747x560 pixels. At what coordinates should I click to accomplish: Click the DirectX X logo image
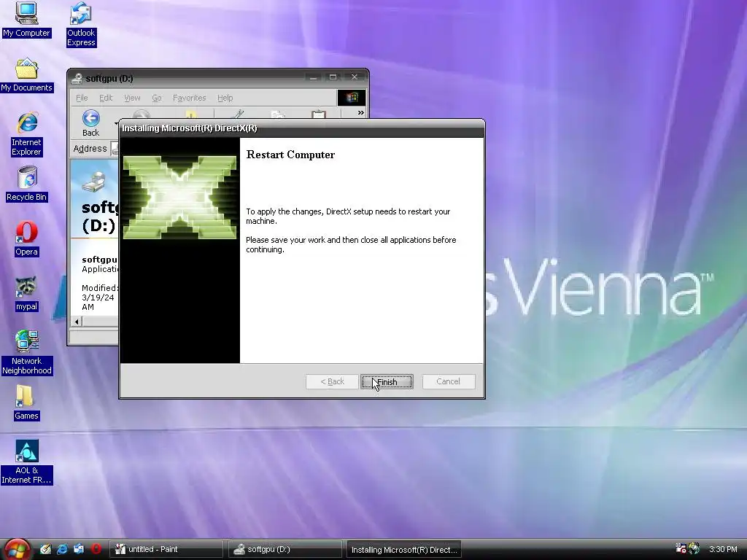tap(179, 197)
